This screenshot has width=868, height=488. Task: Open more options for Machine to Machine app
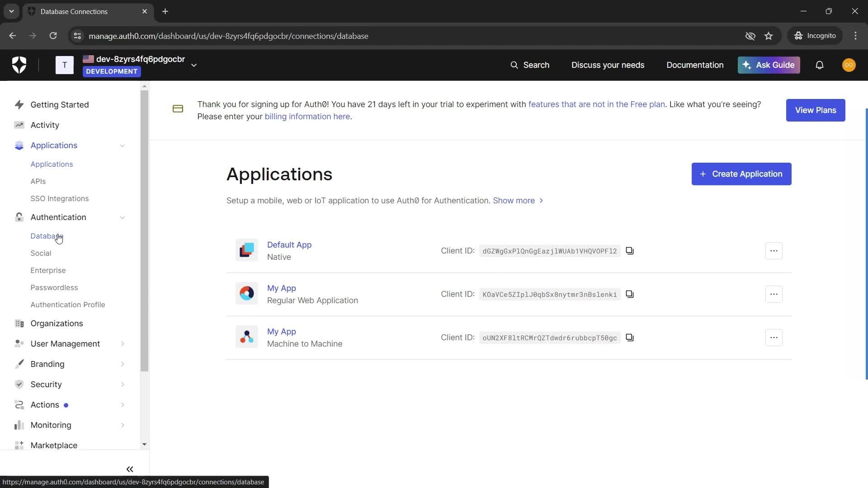(x=774, y=338)
